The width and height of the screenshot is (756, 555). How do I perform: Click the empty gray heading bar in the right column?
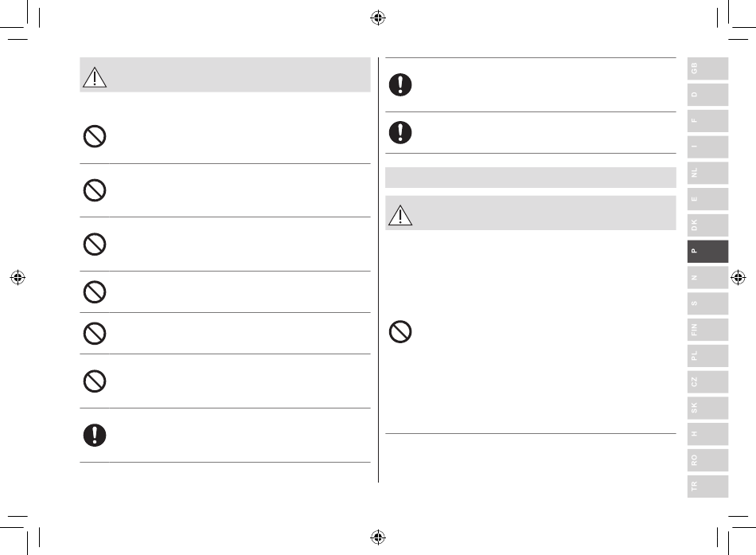(x=530, y=178)
